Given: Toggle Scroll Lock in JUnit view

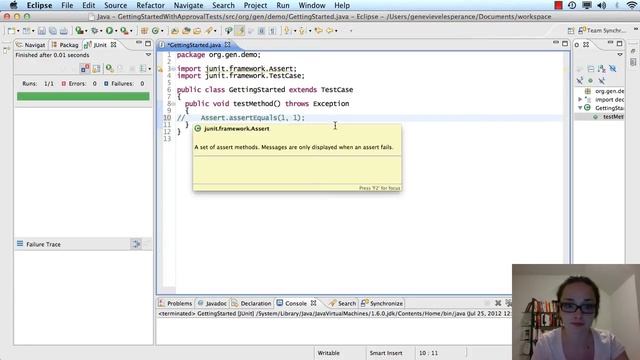Looking at the screenshot, I should (96, 69).
